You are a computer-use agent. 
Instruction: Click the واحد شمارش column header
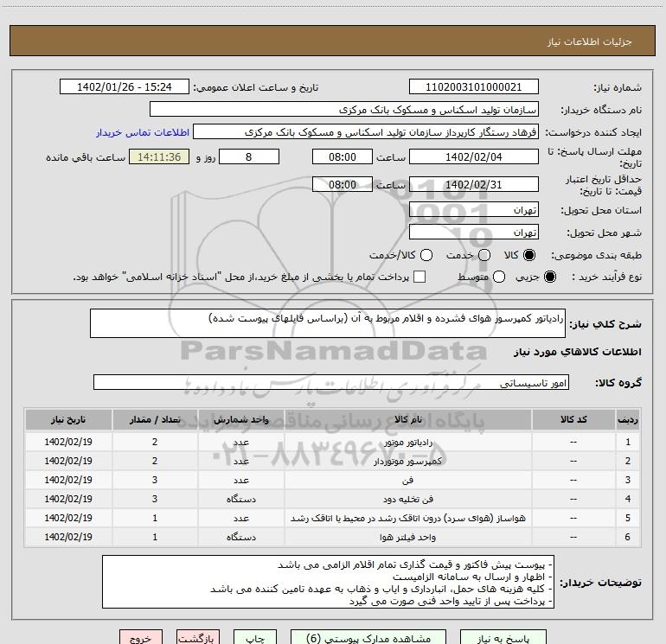pyautogui.click(x=240, y=419)
